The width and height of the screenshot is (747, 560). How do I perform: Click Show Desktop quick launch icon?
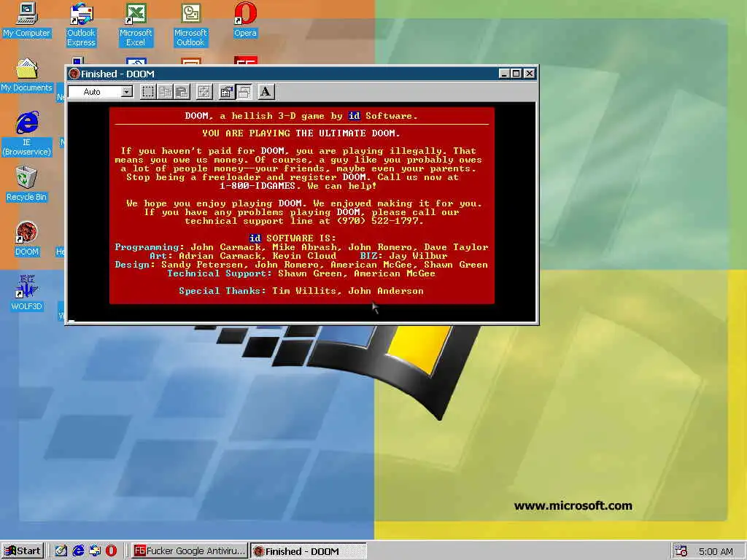pos(61,551)
